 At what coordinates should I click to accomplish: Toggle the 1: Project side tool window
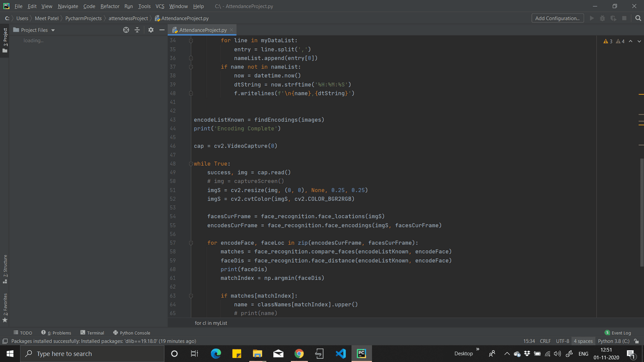(x=5, y=40)
